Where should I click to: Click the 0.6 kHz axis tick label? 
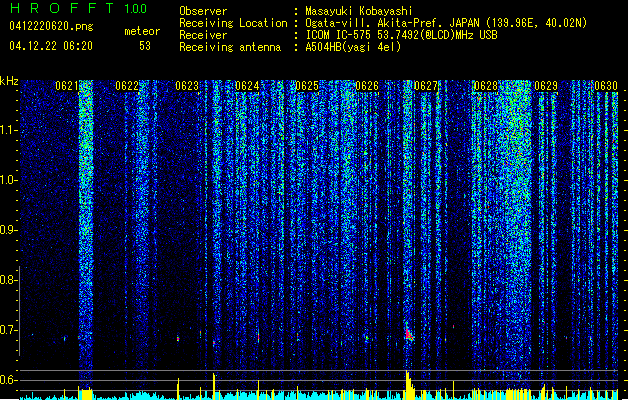point(8,380)
